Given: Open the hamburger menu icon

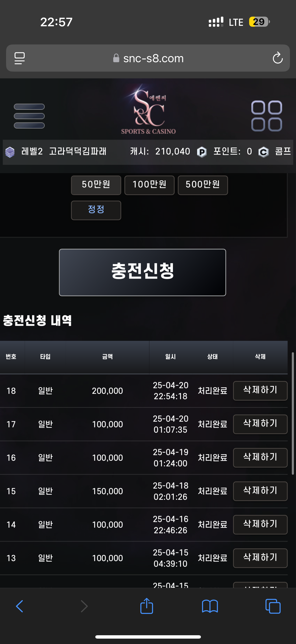Looking at the screenshot, I should pyautogui.click(x=29, y=116).
